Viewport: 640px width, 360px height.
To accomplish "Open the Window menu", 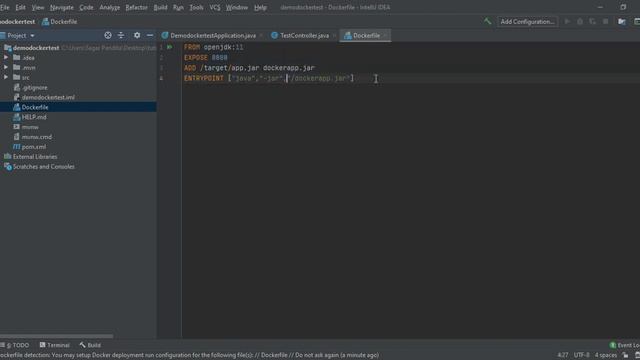I will coord(237,7).
